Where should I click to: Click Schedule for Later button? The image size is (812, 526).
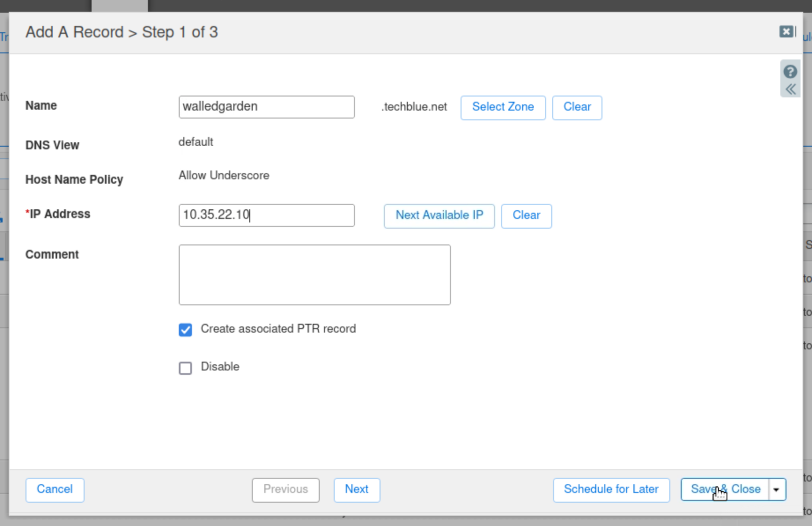(x=611, y=490)
